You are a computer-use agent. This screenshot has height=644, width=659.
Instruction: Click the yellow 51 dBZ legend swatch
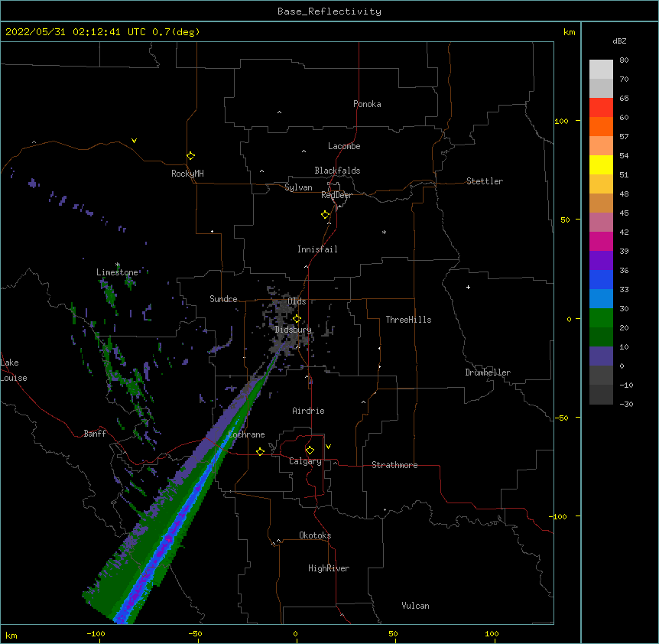[601, 164]
